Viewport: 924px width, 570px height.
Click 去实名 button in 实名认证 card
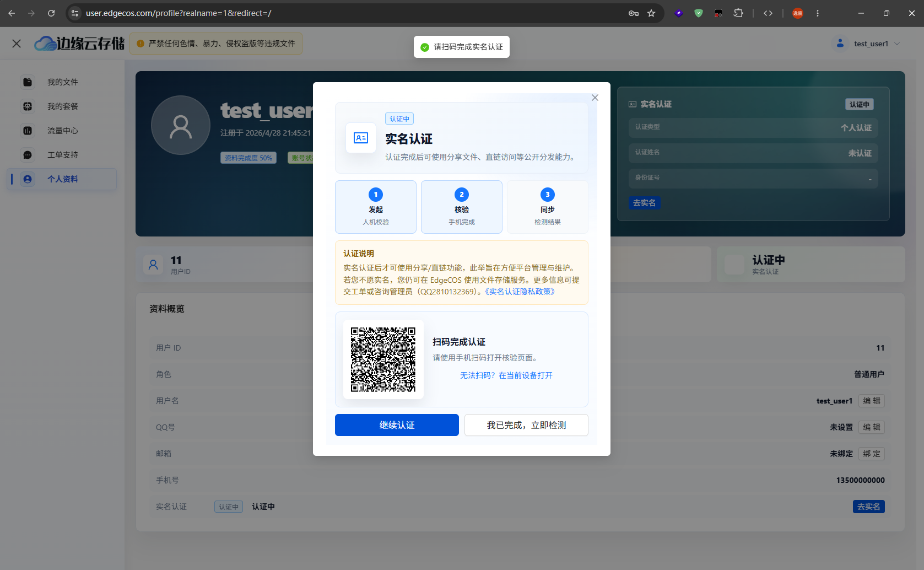pyautogui.click(x=645, y=203)
